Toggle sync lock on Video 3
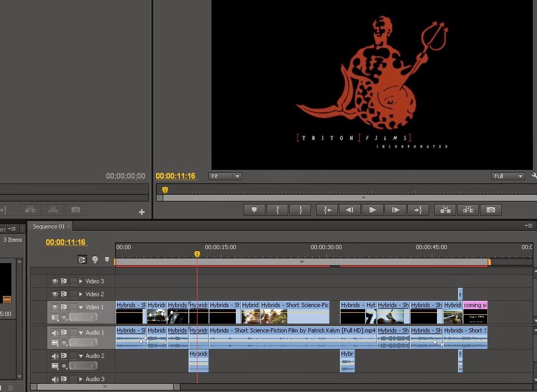 (64, 281)
